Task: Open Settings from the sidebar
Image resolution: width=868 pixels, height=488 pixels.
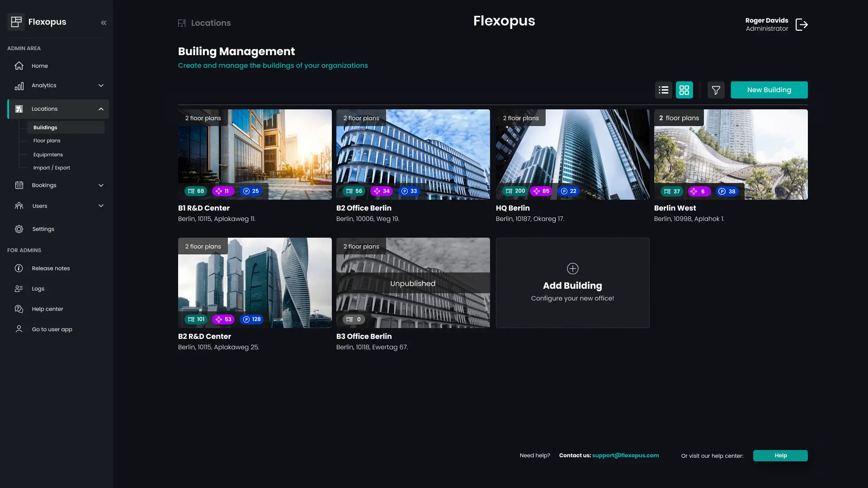Action: pos(43,229)
